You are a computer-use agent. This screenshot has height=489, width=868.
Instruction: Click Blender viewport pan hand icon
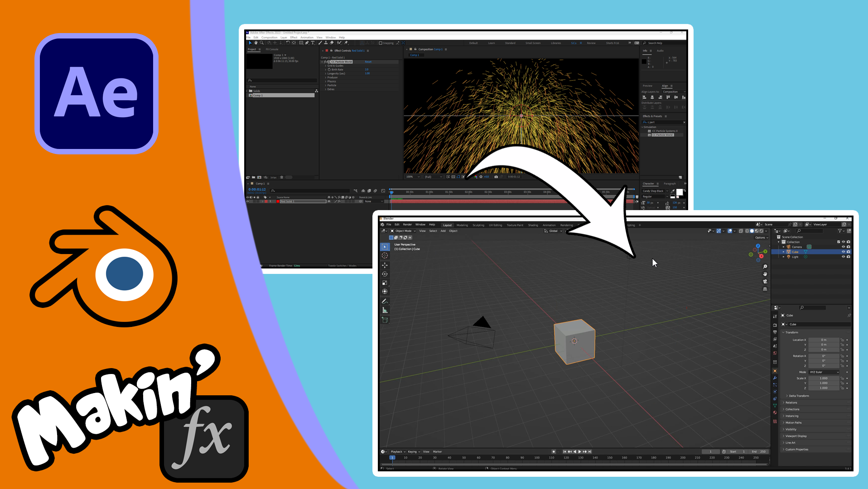(765, 274)
